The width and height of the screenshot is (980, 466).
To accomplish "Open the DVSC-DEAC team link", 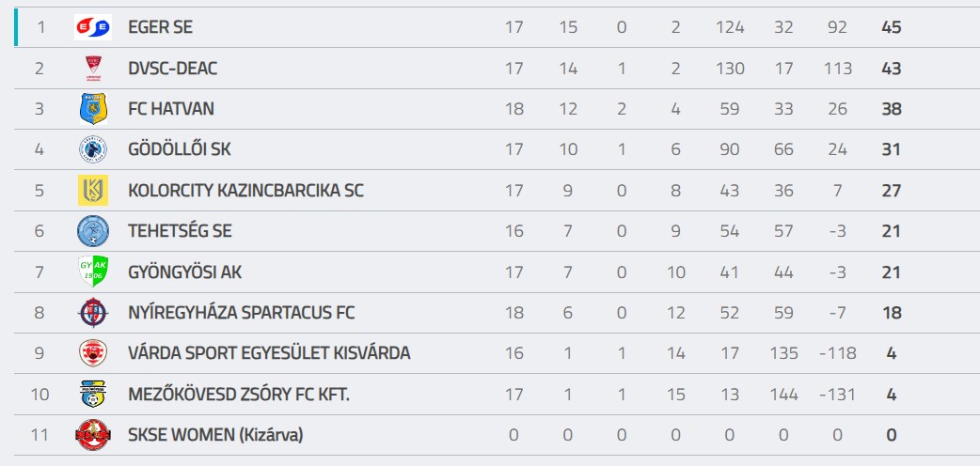I will click(x=172, y=68).
